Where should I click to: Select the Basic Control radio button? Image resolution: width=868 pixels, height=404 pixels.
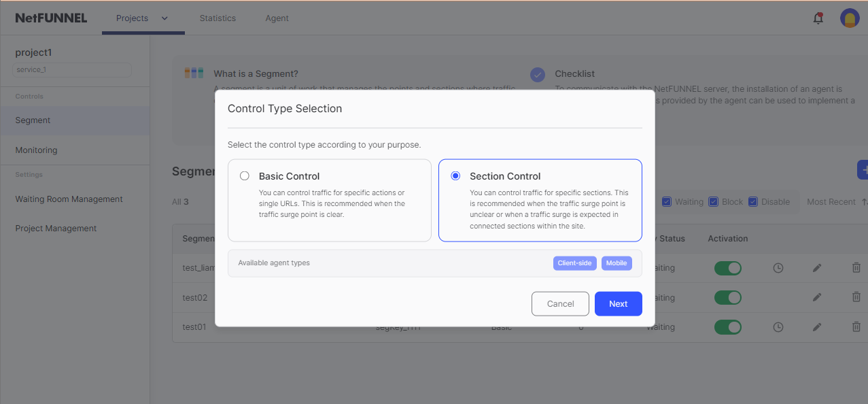pyautogui.click(x=245, y=175)
